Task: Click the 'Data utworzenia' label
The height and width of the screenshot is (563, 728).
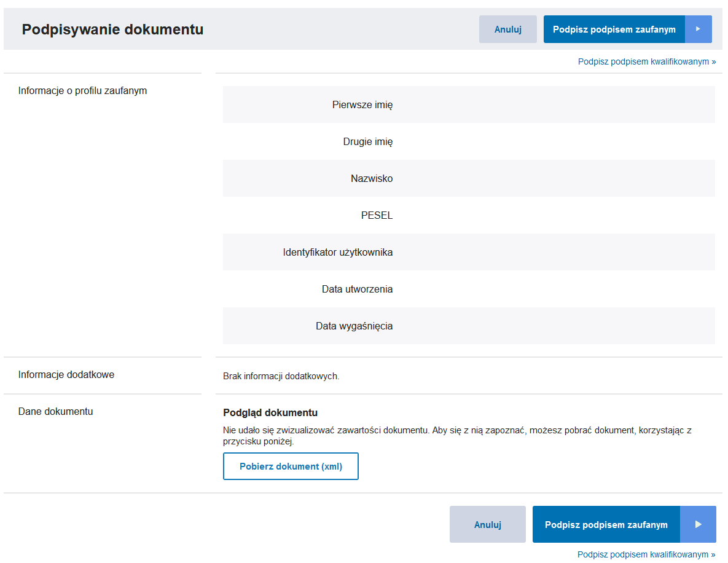Action: (357, 289)
